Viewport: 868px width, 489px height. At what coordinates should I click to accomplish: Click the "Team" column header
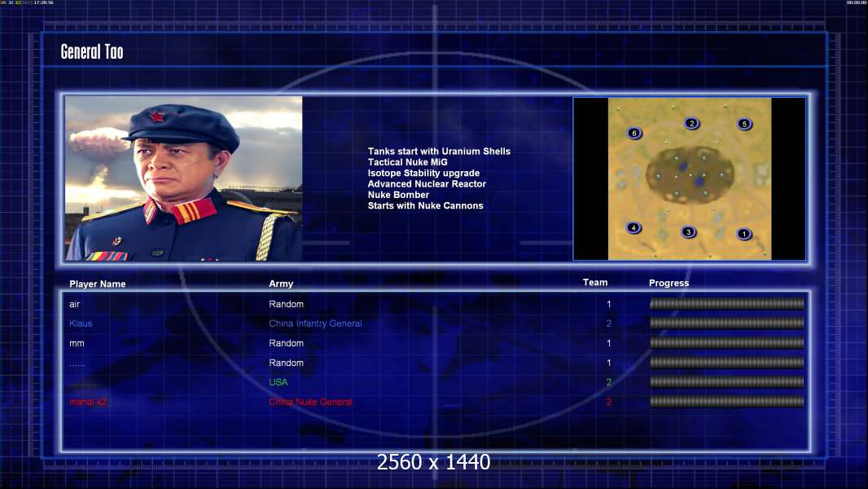[595, 283]
